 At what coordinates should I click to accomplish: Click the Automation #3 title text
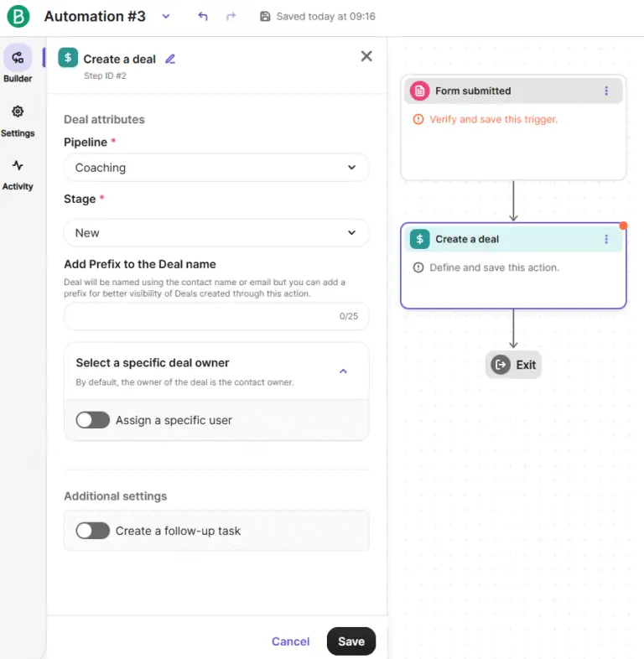tap(95, 17)
